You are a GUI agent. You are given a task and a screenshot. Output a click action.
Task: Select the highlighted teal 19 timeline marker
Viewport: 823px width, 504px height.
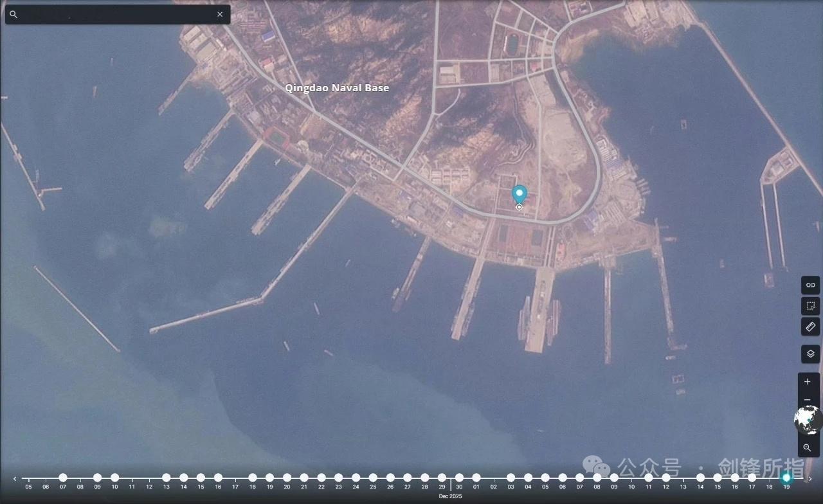pyautogui.click(x=786, y=478)
